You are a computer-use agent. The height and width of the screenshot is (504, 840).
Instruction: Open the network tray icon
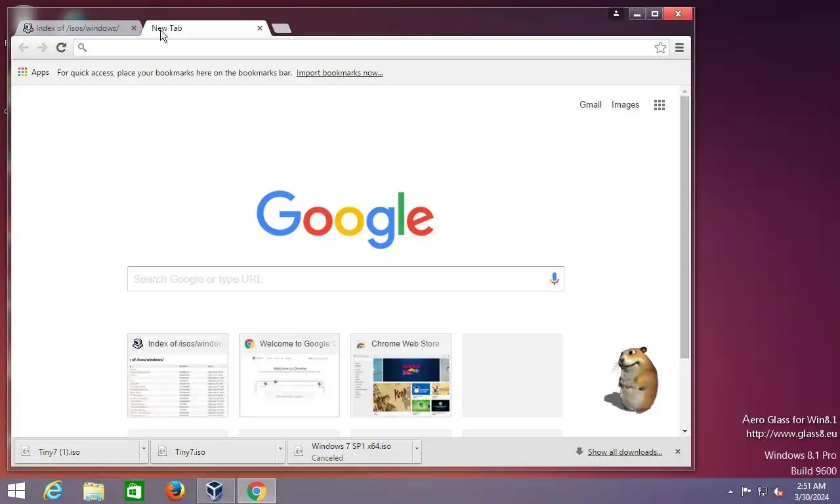click(763, 492)
